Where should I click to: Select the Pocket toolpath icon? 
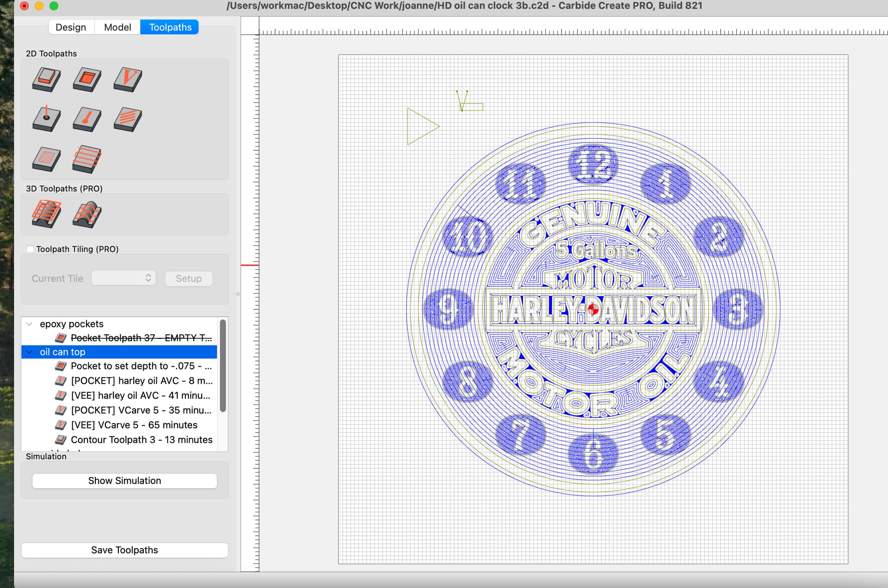pyautogui.click(x=87, y=80)
